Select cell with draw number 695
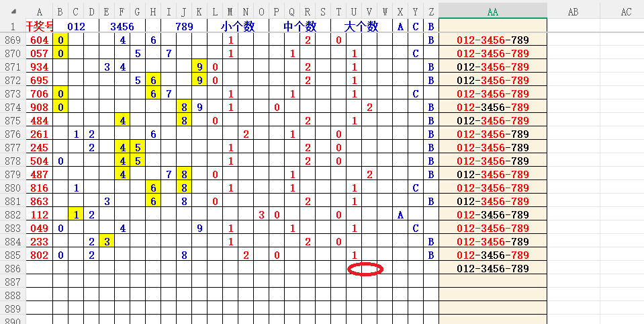 coord(40,80)
